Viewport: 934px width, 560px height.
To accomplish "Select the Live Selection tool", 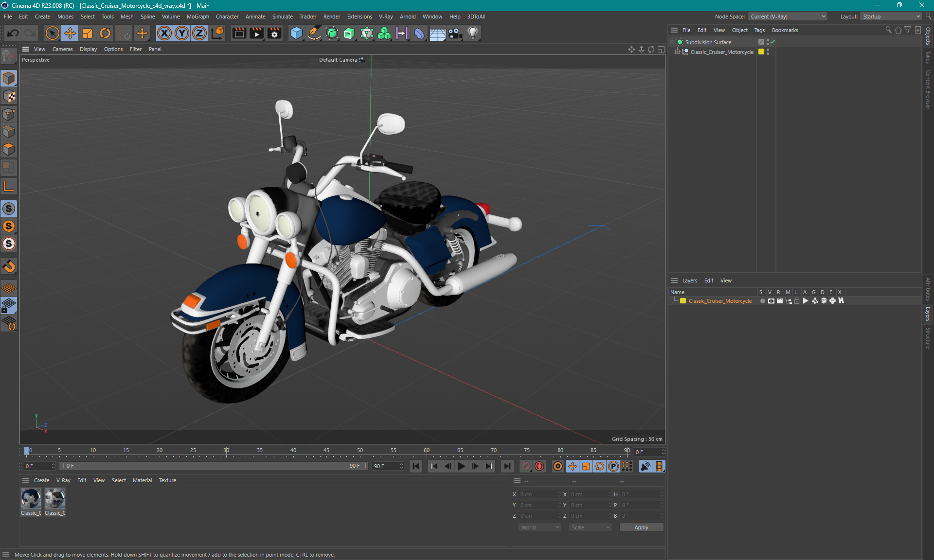I will [52, 33].
